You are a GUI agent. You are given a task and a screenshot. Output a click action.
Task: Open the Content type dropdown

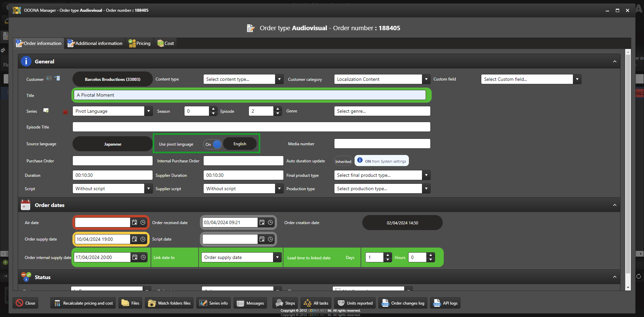tap(279, 79)
